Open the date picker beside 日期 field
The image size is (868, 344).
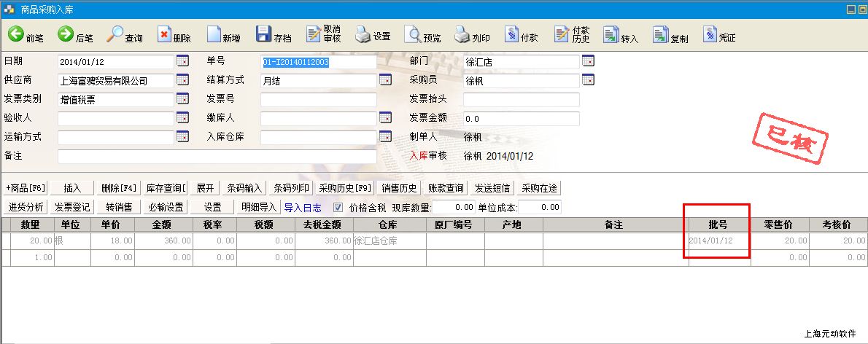(x=182, y=61)
